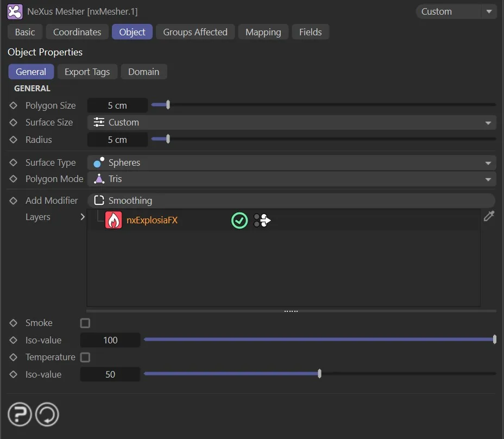Toggle the green checkmark on nxExplosiaFX layer
This screenshot has height=439, width=504.
point(240,220)
